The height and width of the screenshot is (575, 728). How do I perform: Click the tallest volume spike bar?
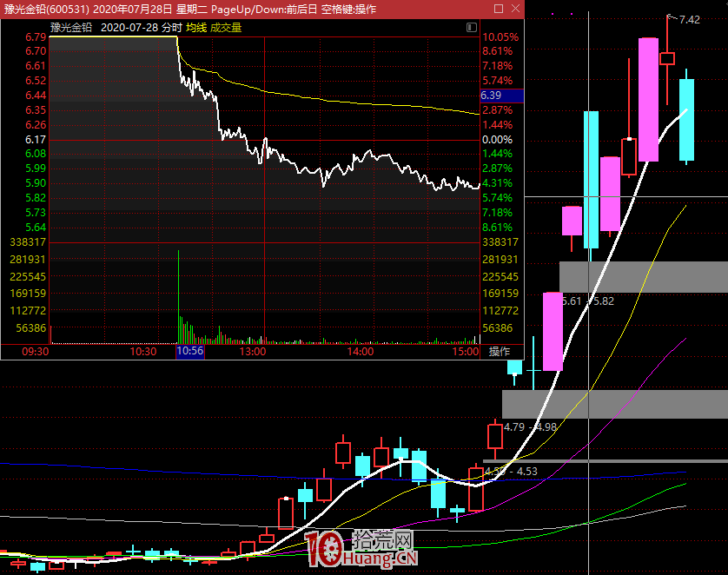coord(178,295)
